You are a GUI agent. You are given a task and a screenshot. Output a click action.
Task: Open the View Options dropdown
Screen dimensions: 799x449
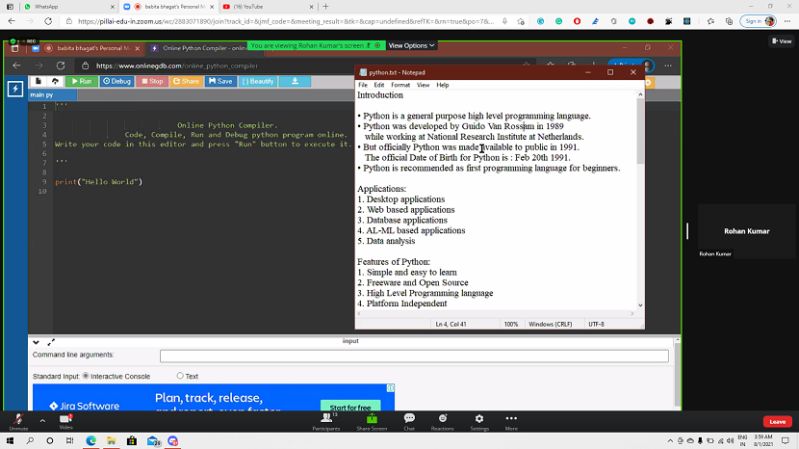[411, 45]
